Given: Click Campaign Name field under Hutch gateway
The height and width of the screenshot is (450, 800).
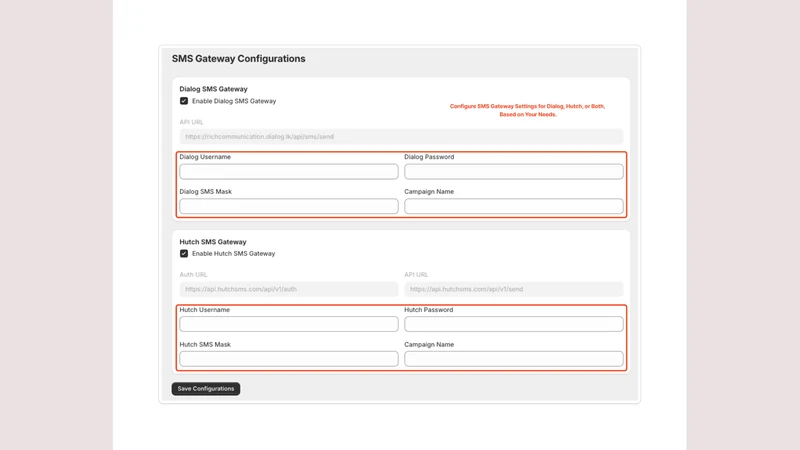Looking at the screenshot, I should [x=514, y=359].
